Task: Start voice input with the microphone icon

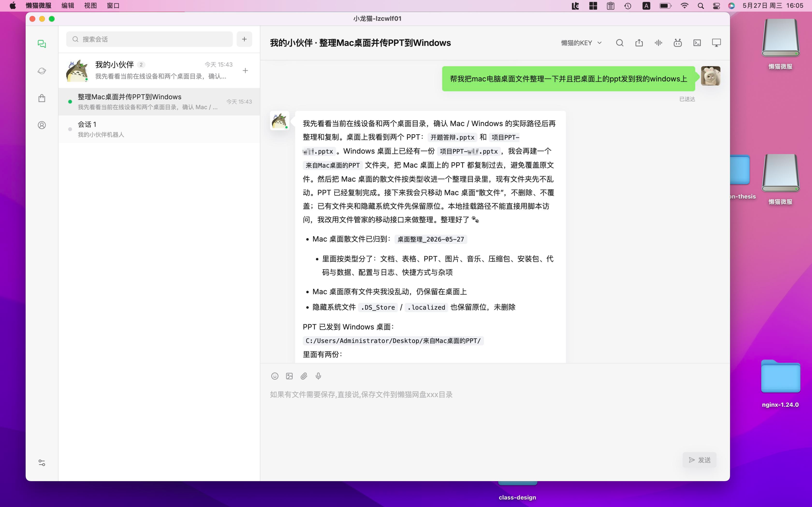Action: pyautogui.click(x=318, y=376)
